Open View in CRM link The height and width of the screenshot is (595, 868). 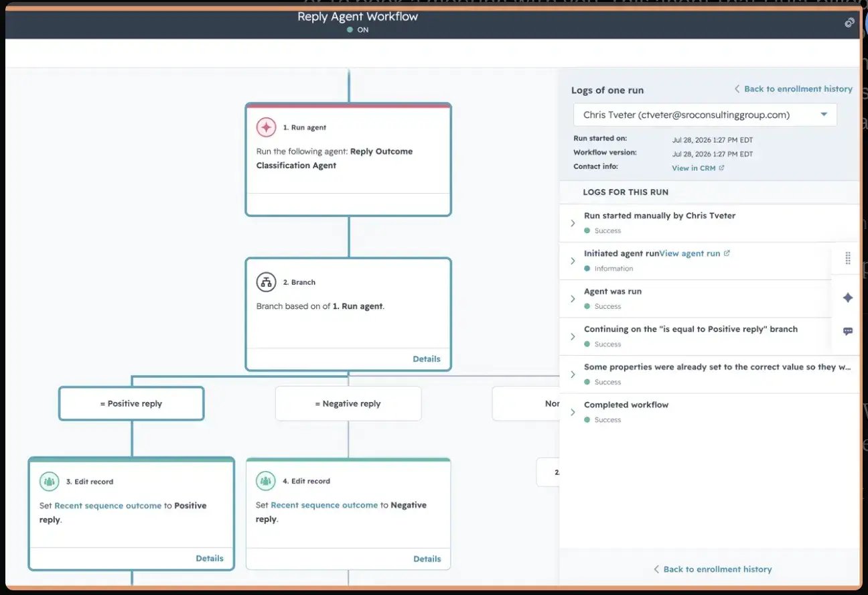click(x=694, y=168)
